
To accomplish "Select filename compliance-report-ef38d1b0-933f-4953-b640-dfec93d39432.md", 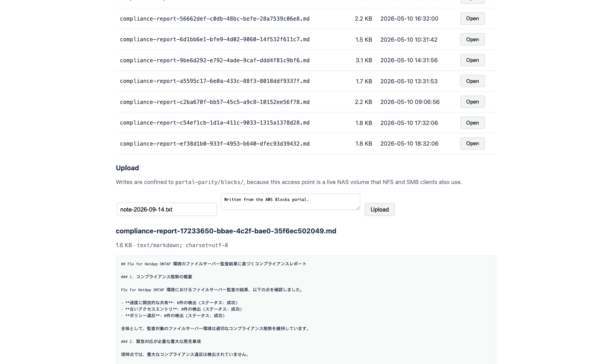I will click(215, 144).
